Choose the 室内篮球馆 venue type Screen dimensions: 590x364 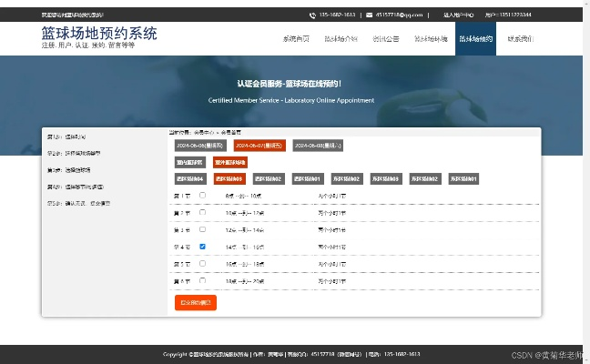(x=189, y=162)
